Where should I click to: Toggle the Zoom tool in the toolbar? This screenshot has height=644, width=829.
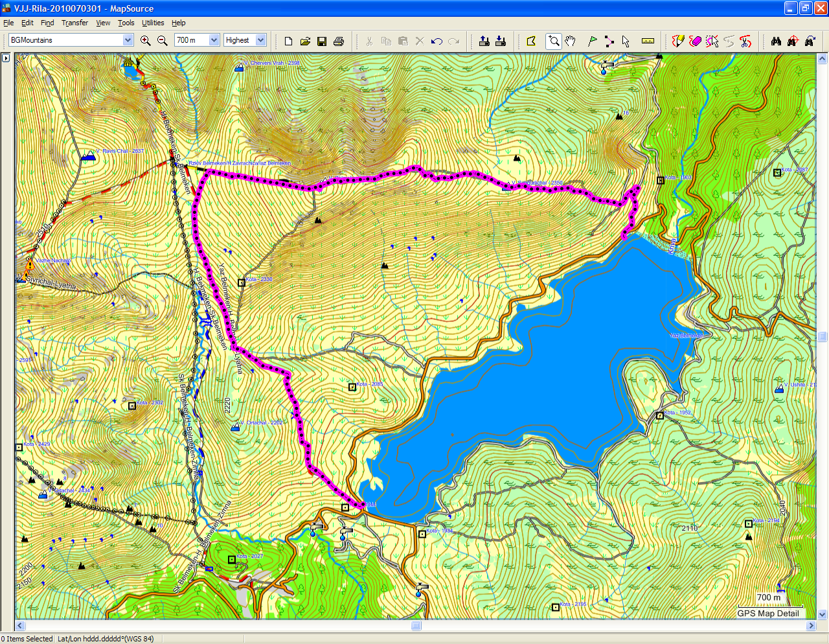[553, 41]
